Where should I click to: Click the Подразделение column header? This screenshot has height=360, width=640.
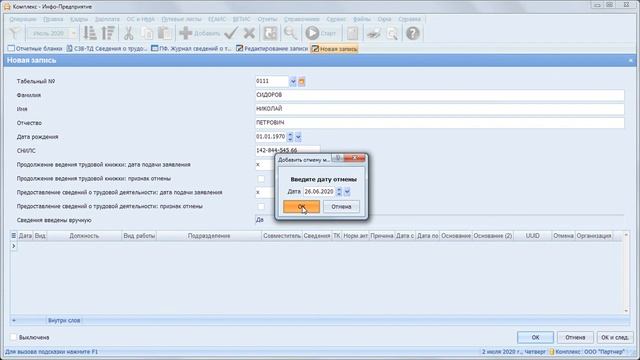point(209,236)
